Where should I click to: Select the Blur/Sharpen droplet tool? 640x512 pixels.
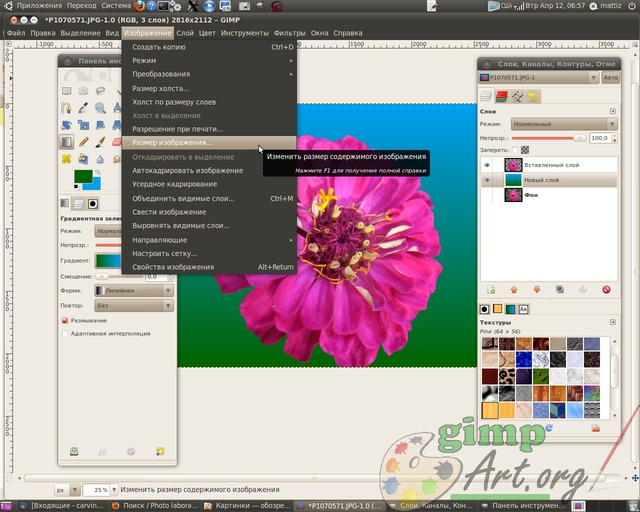100,159
